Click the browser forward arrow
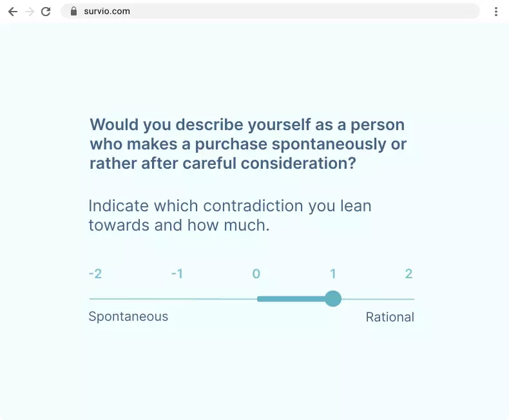 pos(29,11)
